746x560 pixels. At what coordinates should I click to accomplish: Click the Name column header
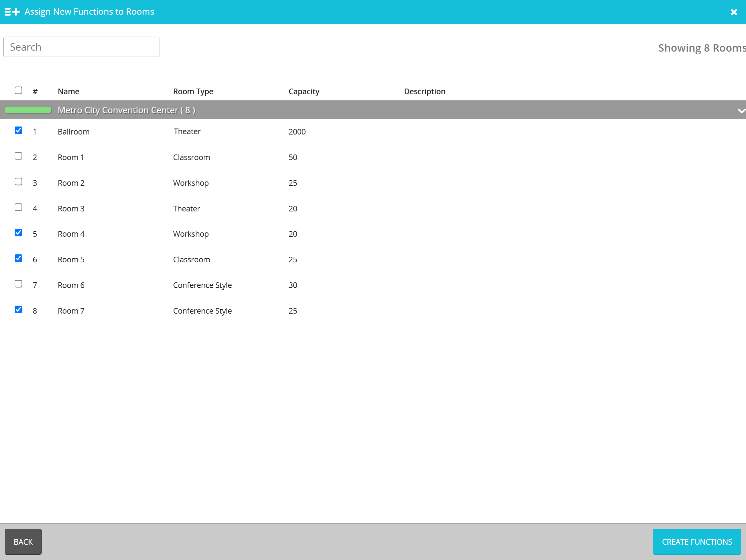(x=69, y=92)
